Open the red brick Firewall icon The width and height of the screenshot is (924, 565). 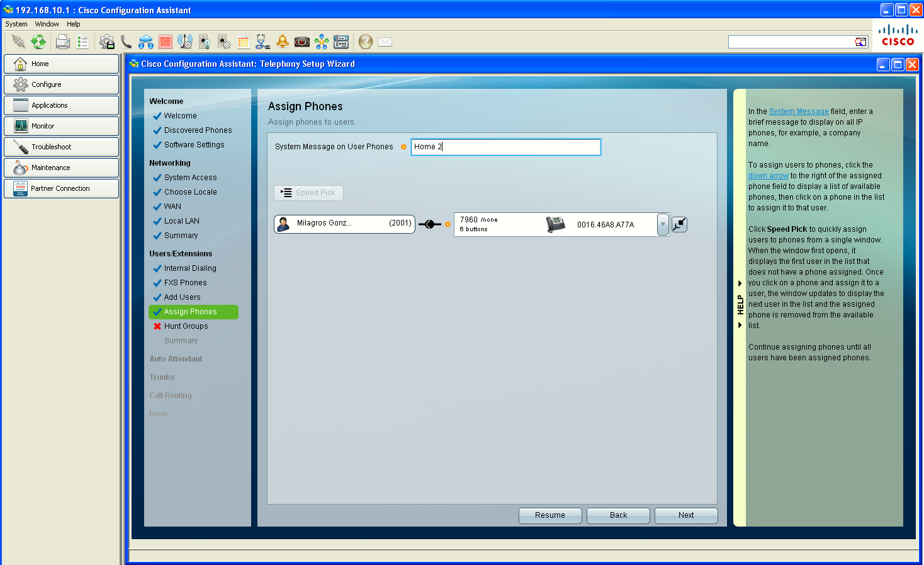tap(166, 42)
